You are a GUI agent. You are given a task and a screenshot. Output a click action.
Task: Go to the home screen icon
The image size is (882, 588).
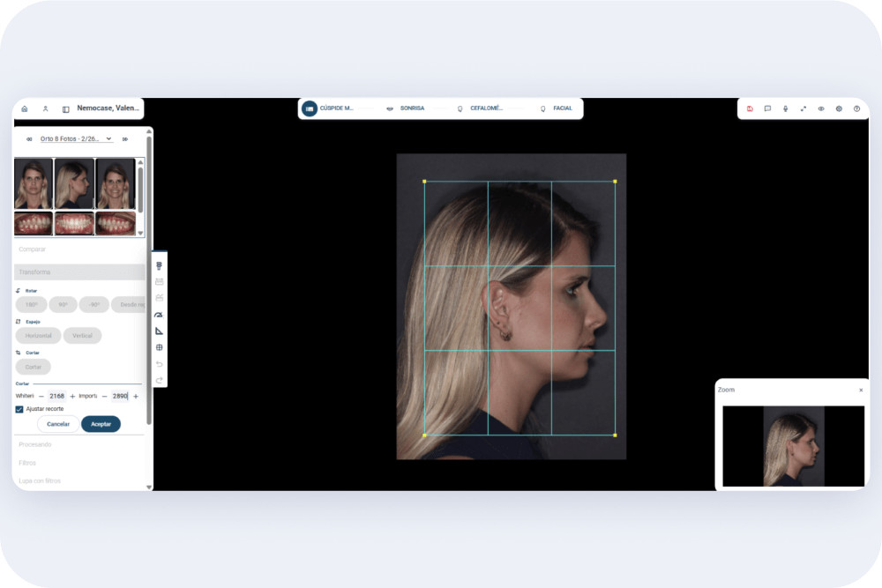(24, 109)
